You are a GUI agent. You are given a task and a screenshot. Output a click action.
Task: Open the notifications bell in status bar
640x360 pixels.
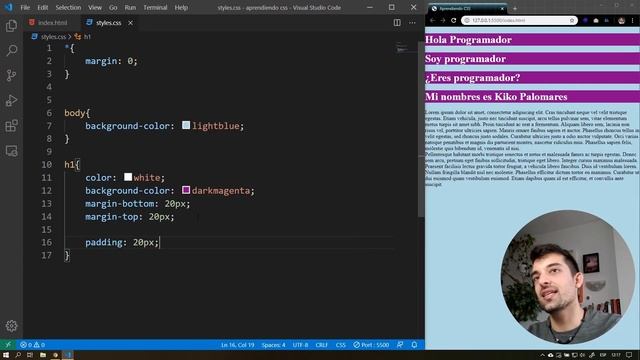[x=414, y=345]
